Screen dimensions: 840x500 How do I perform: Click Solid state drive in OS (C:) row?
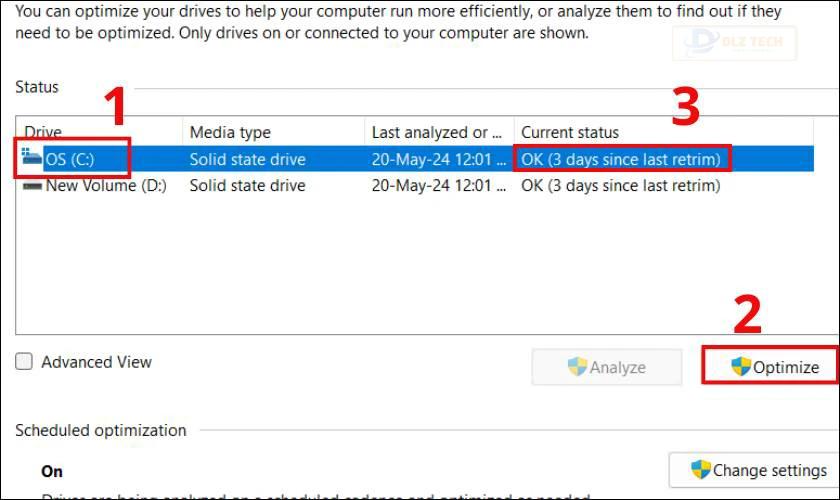[248, 159]
